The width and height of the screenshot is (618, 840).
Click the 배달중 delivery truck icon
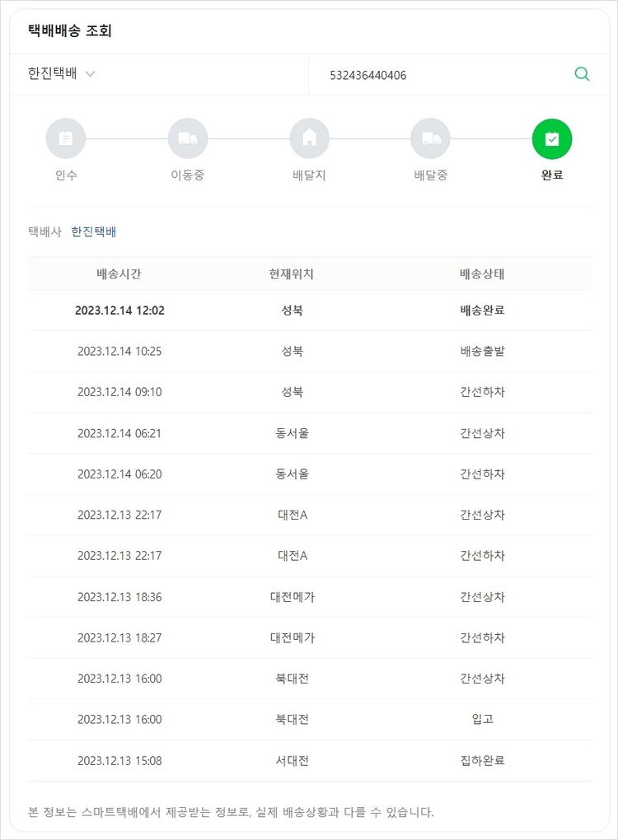coord(431,138)
